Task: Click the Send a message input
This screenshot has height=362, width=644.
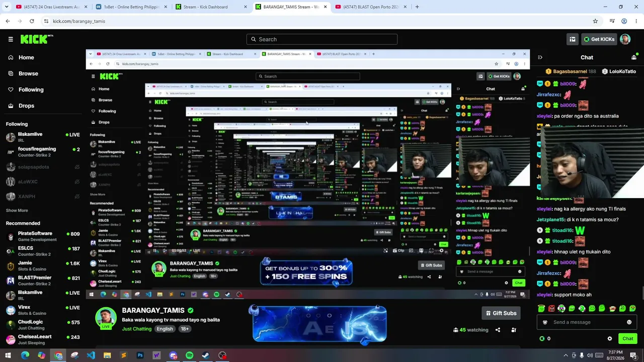Action: point(587,322)
